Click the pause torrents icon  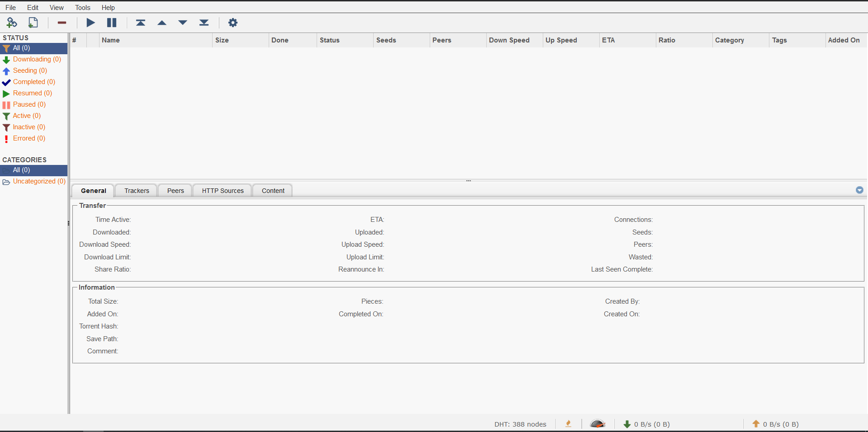(x=111, y=23)
